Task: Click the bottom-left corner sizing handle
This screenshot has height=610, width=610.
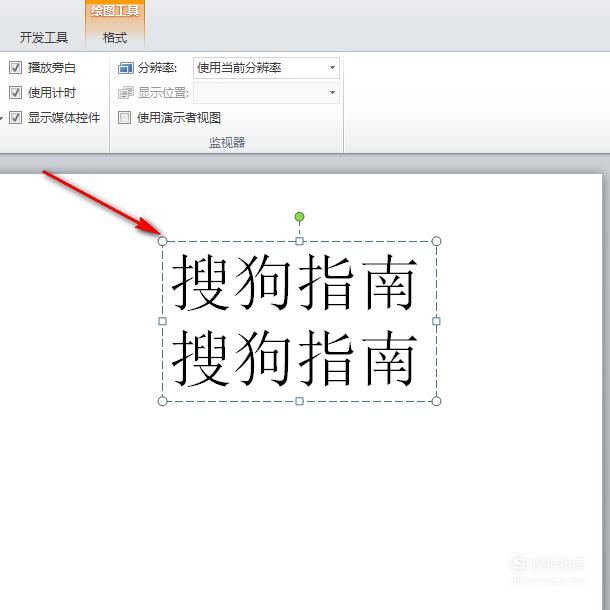Action: pyautogui.click(x=163, y=401)
